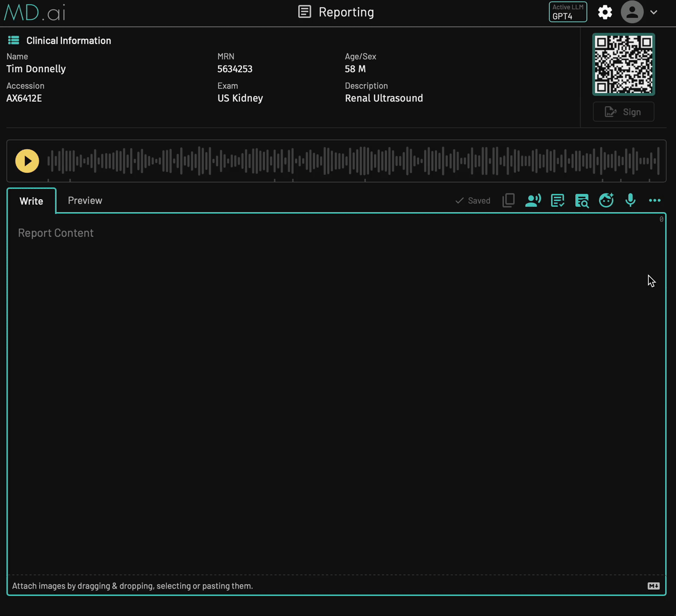The height and width of the screenshot is (616, 676).
Task: Click the MRN value 5634253
Action: pyautogui.click(x=235, y=69)
